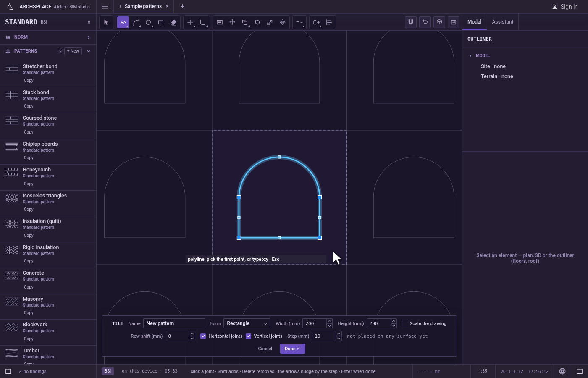Focus the Width (mm) input
Viewport: 588px width, 378px height.
(x=315, y=323)
